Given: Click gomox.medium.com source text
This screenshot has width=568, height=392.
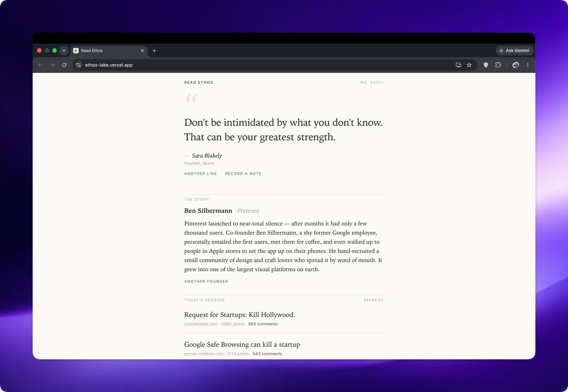Looking at the screenshot, I should pyautogui.click(x=204, y=354).
